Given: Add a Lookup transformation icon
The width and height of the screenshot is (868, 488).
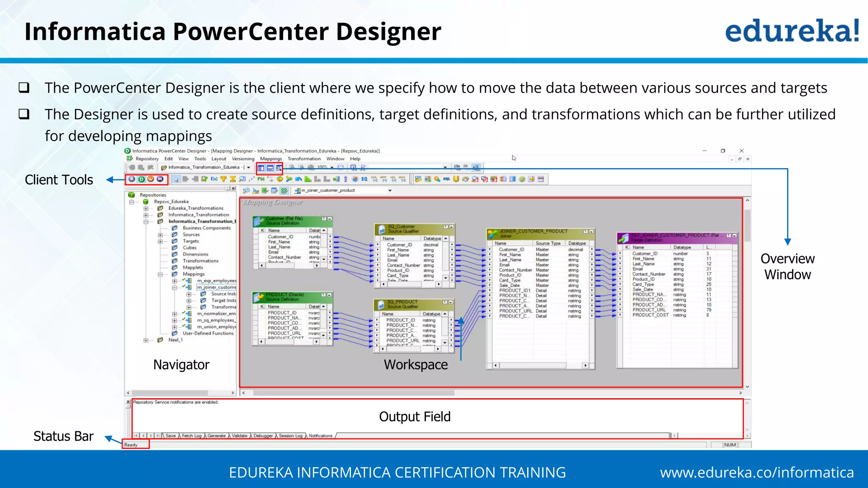Looking at the screenshot, I should pyautogui.click(x=242, y=179).
